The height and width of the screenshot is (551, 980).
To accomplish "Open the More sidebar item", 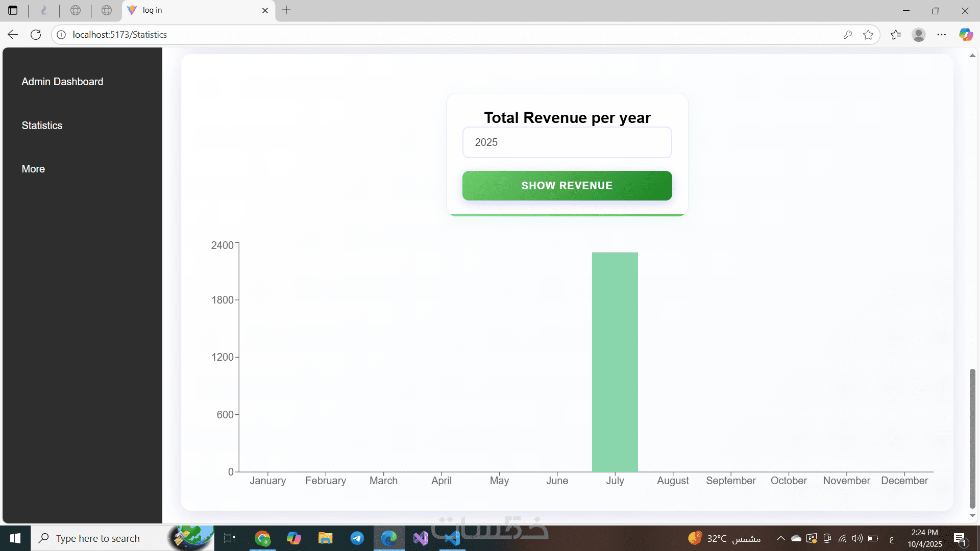I will click(33, 169).
